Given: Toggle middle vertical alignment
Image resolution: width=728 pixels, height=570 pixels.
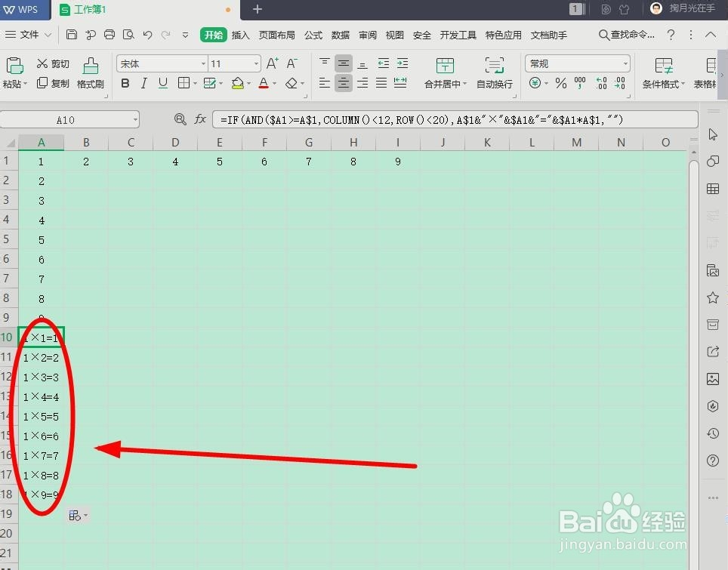Looking at the screenshot, I should 344,63.
